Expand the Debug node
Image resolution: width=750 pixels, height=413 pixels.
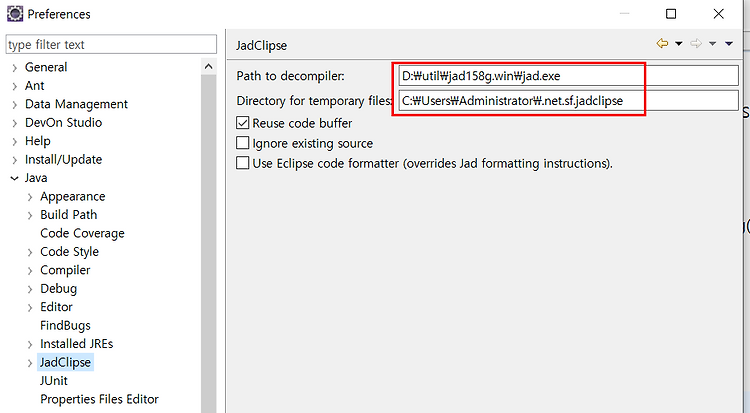30,289
